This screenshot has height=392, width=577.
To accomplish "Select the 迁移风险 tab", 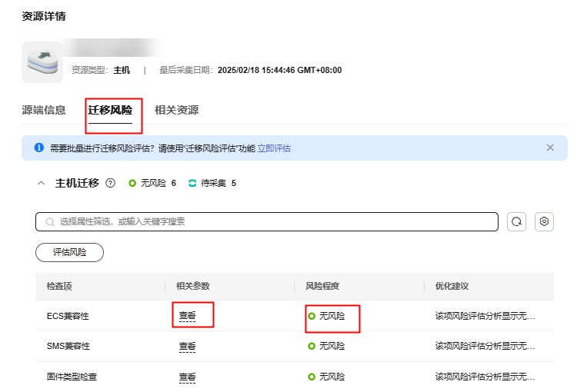I will tap(110, 110).
